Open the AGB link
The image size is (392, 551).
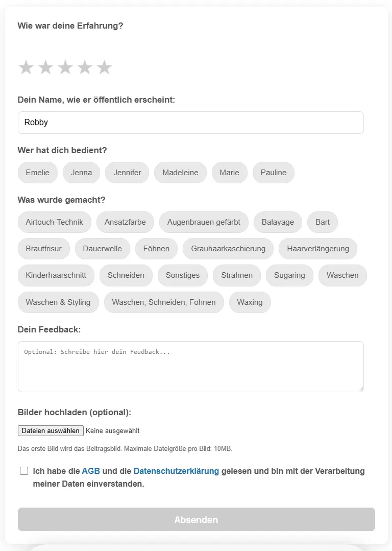click(x=91, y=471)
